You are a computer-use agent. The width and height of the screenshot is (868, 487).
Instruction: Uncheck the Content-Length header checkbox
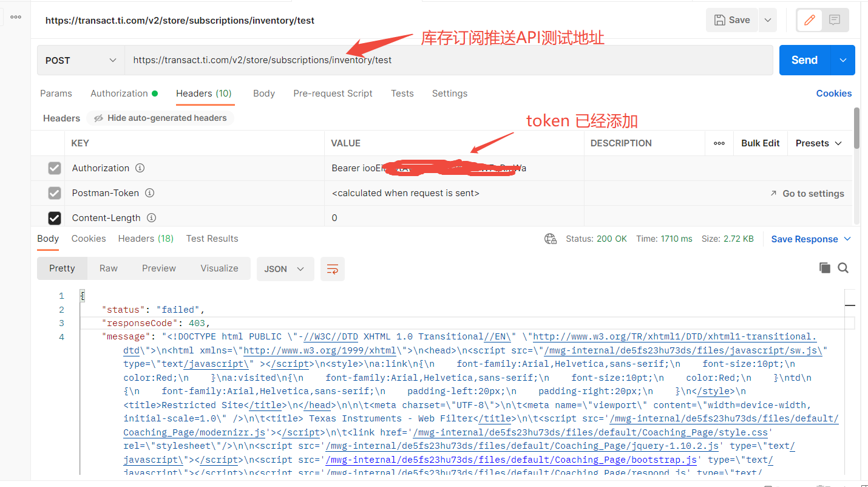(x=55, y=218)
